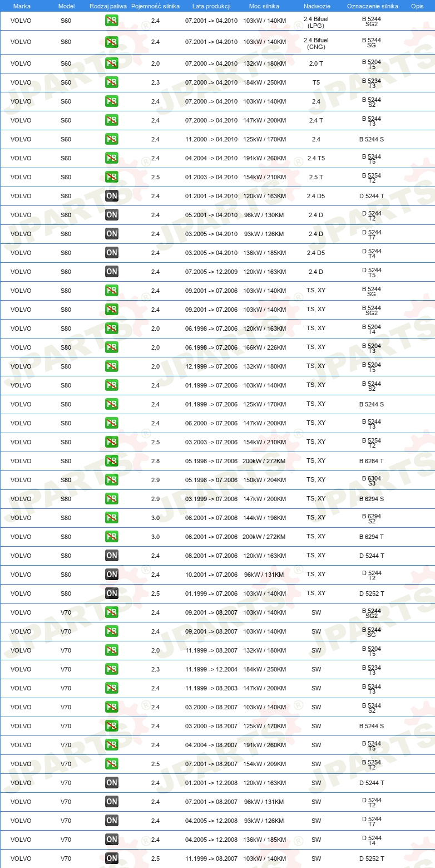This screenshot has height=868, width=435.
Task: Click the '144kW / 196KM' power cell
Action: [x=264, y=518]
